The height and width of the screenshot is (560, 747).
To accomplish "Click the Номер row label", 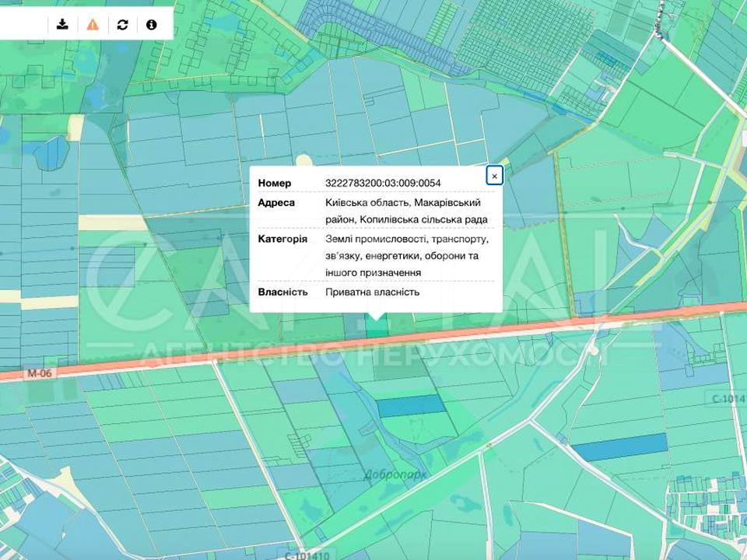I will click(275, 184).
